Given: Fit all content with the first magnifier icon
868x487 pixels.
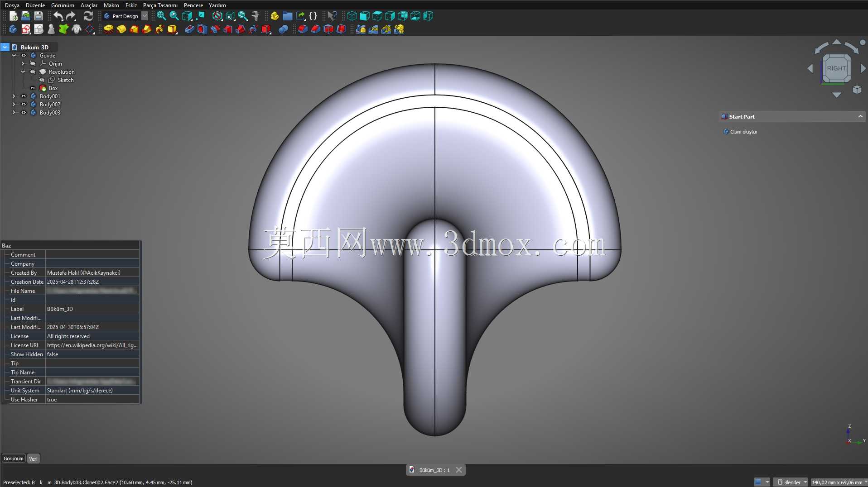Looking at the screenshot, I should click(161, 16).
